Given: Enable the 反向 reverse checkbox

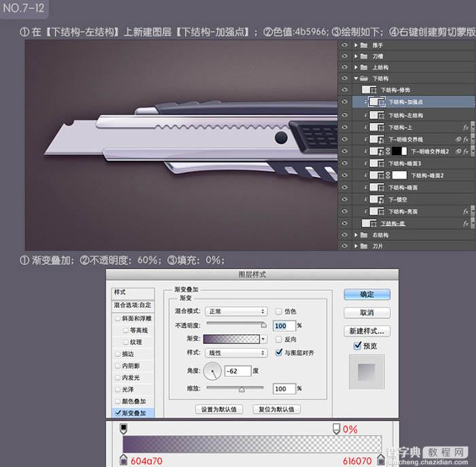Looking at the screenshot, I should pos(278,339).
